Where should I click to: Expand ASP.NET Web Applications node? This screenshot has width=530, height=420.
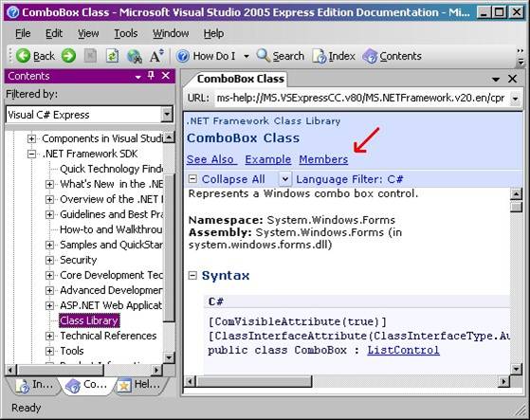pyautogui.click(x=49, y=305)
